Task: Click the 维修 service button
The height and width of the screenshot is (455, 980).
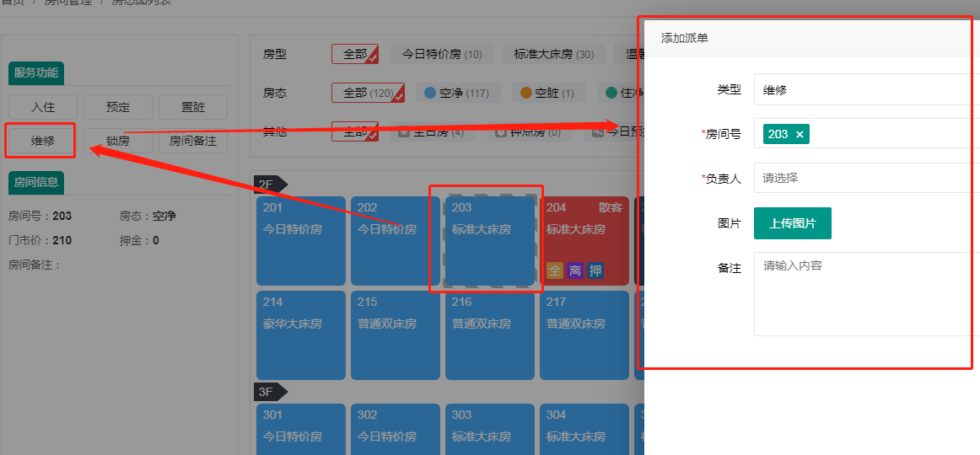Action: click(x=43, y=141)
